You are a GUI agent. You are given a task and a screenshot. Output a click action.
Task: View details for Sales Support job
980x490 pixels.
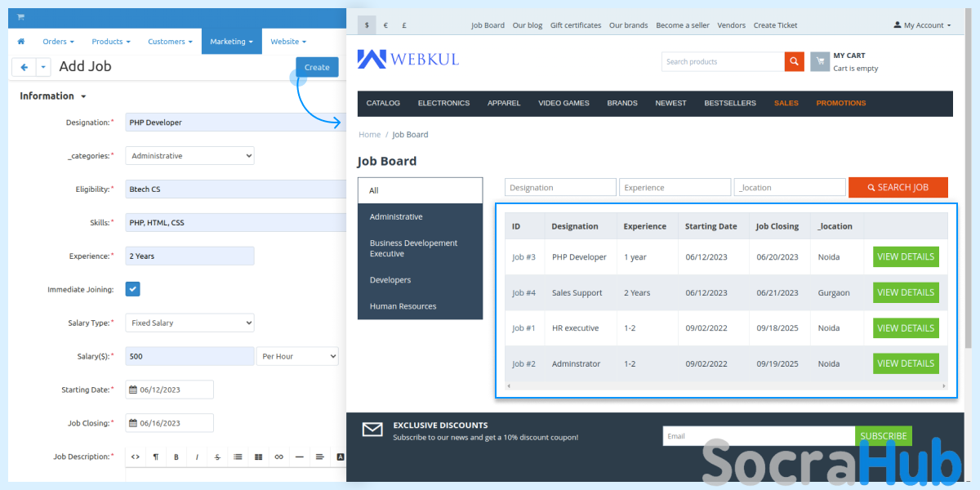(906, 292)
